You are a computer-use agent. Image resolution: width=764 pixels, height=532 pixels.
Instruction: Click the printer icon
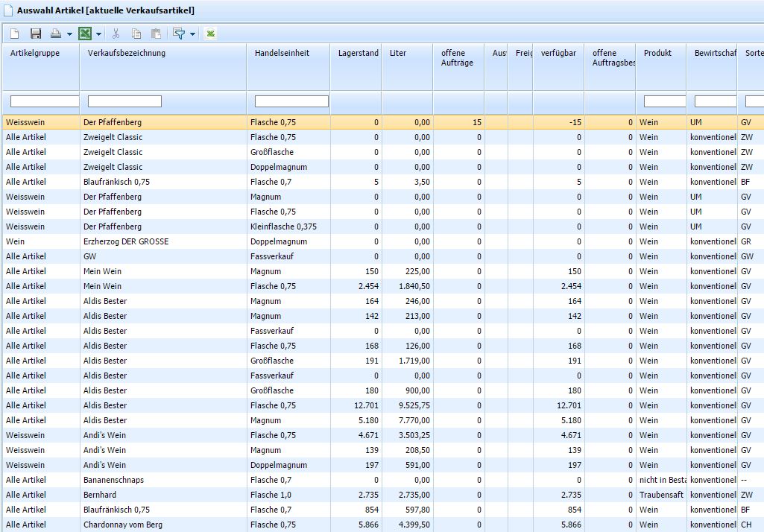56,34
